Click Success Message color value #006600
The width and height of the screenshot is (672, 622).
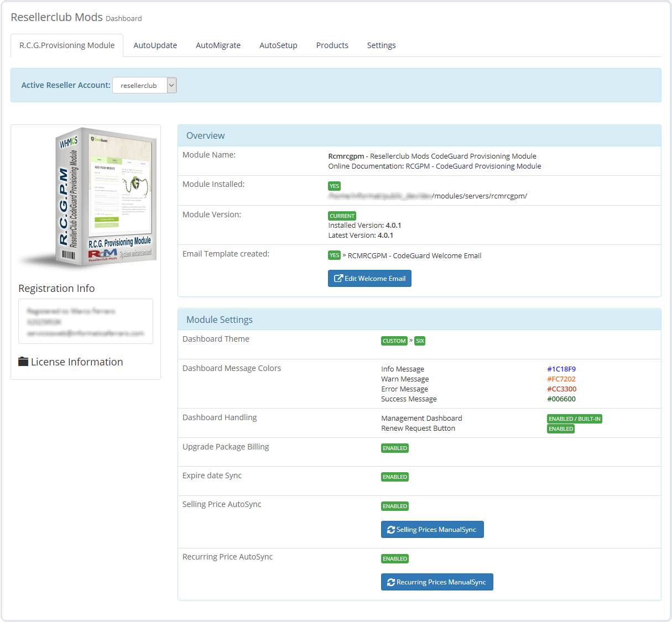(x=561, y=399)
